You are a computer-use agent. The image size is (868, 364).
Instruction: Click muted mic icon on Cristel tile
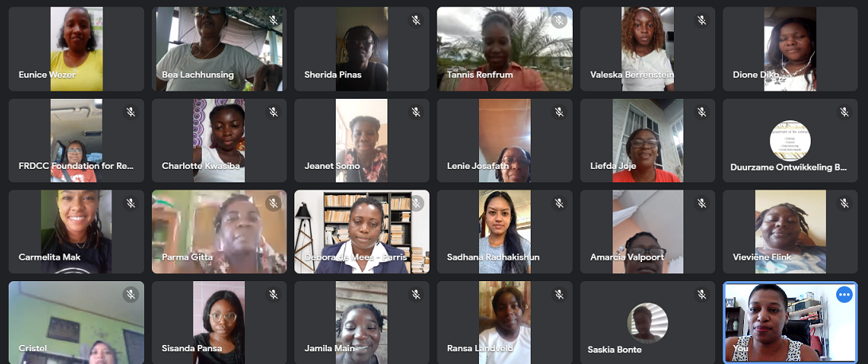130,295
